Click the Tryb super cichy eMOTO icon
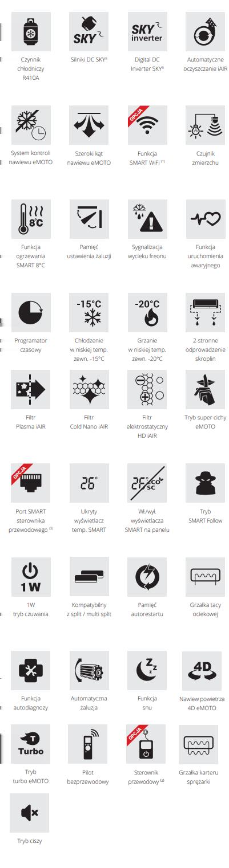This screenshot has height=868, width=229. point(205,389)
